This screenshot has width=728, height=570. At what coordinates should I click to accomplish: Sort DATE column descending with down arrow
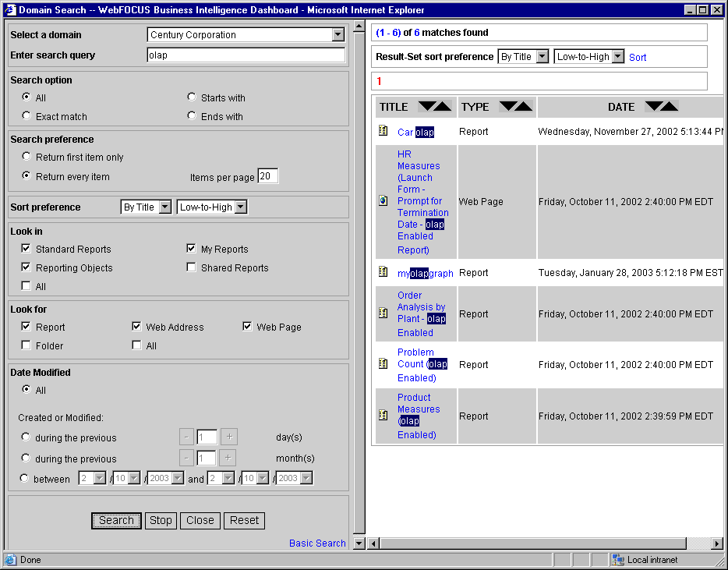pyautogui.click(x=653, y=106)
